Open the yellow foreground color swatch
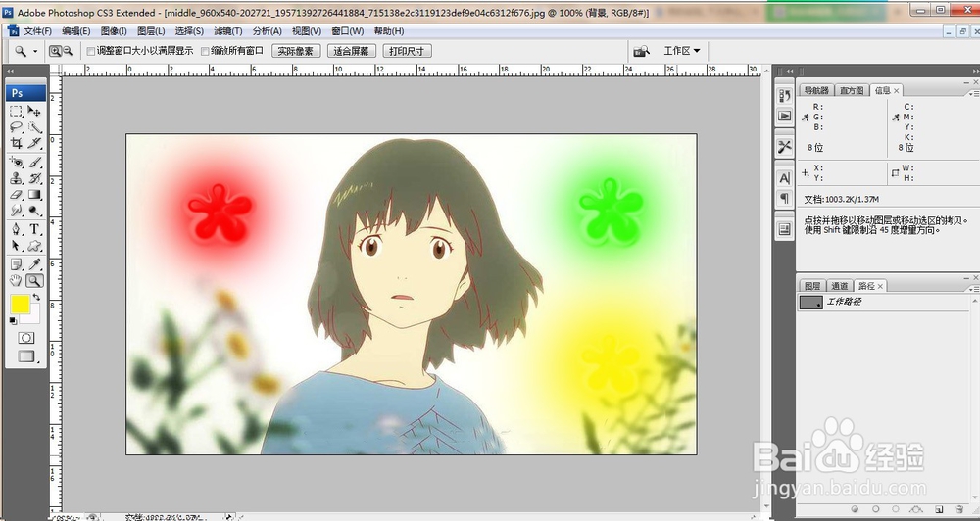This screenshot has width=980, height=521. point(20,305)
